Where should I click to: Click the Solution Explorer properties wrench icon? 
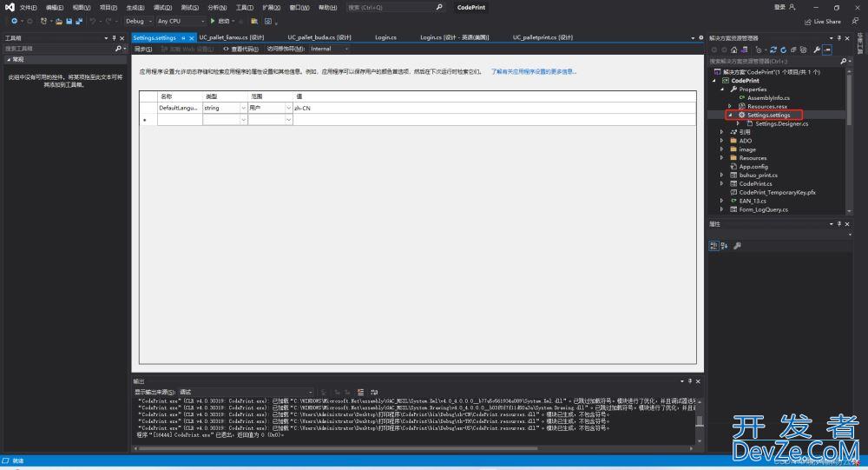tap(817, 50)
